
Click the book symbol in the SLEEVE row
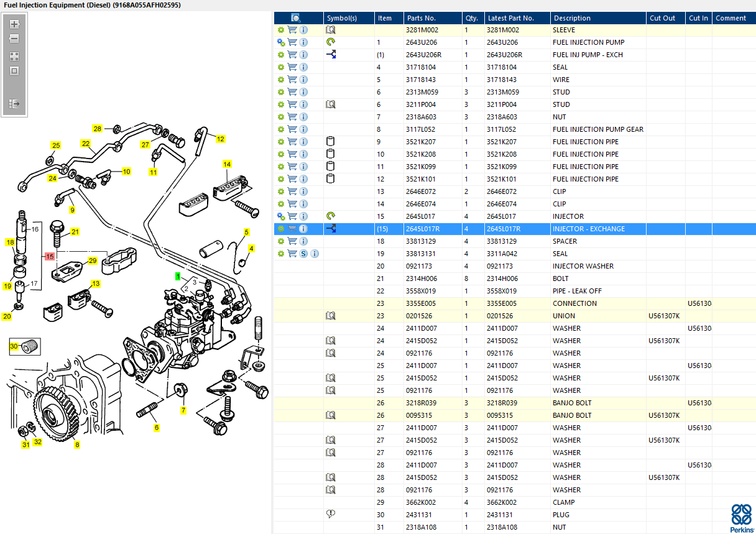[x=331, y=30]
